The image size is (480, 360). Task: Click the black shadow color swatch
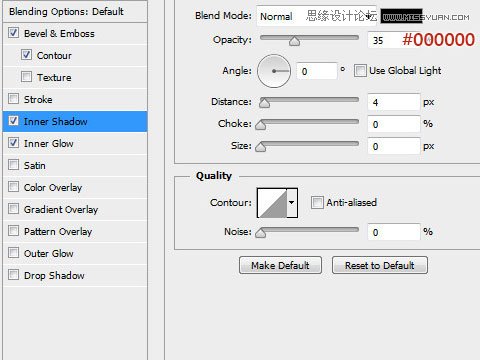click(x=402, y=16)
